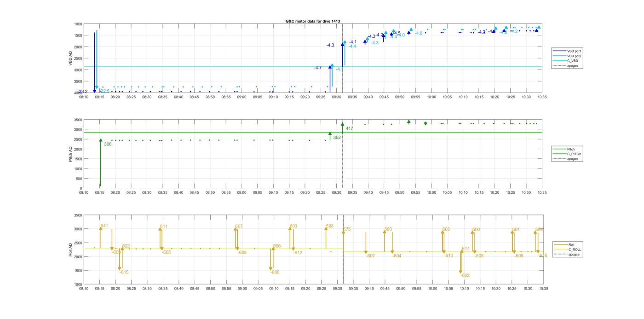Click the '-22.5' VBD value label
The image size is (644, 319).
click(x=104, y=91)
